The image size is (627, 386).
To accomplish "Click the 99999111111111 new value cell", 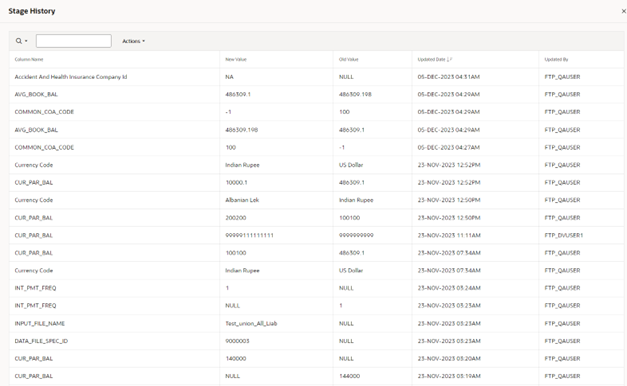I will click(250, 235).
